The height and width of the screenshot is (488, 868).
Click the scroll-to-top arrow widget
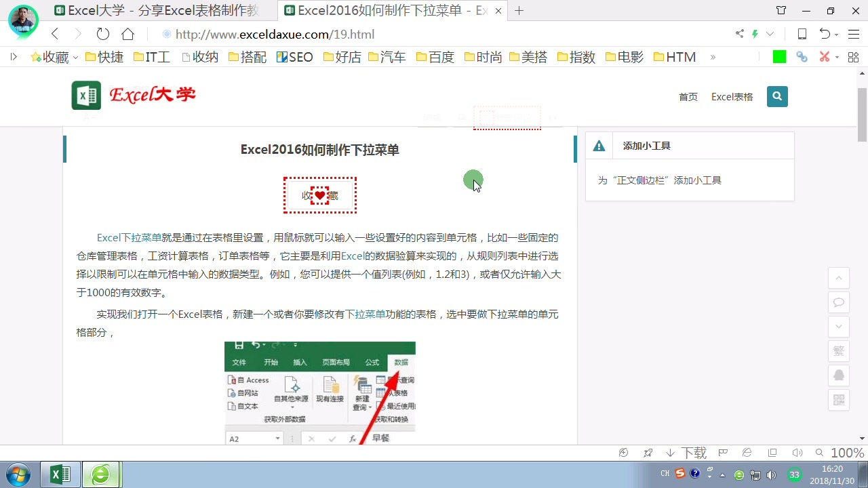pyautogui.click(x=839, y=278)
